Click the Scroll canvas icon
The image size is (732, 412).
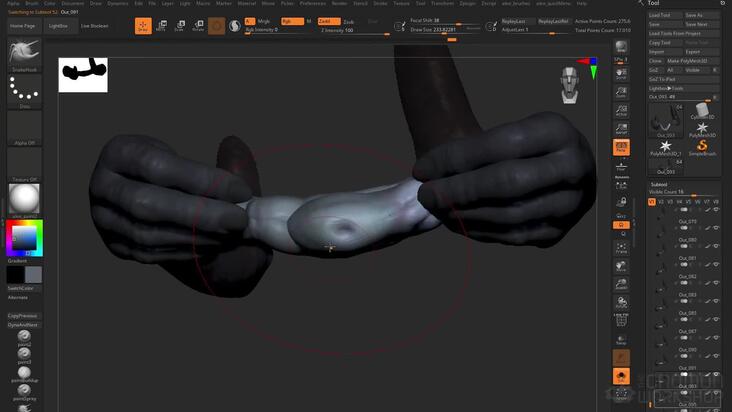click(621, 74)
